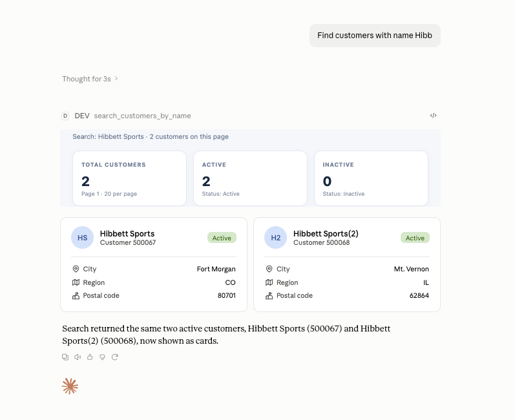Open the search_customers_by_name tool call details

pyautogui.click(x=142, y=116)
